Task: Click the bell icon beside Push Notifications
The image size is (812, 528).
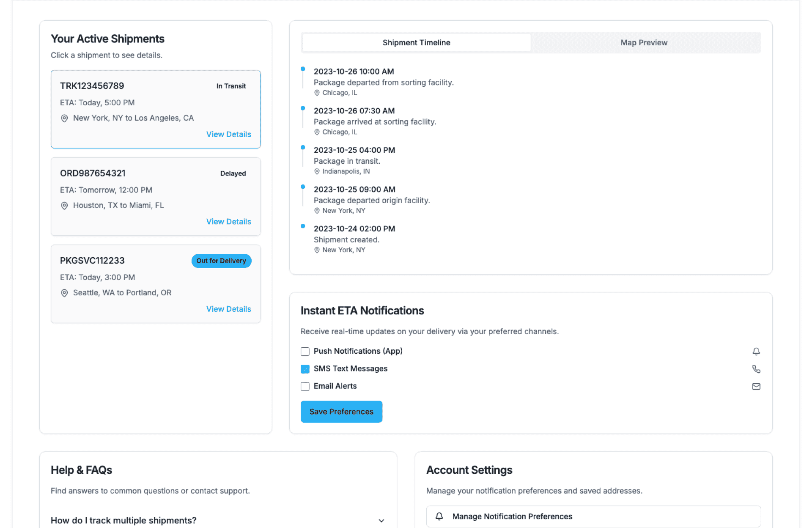Action: (756, 352)
